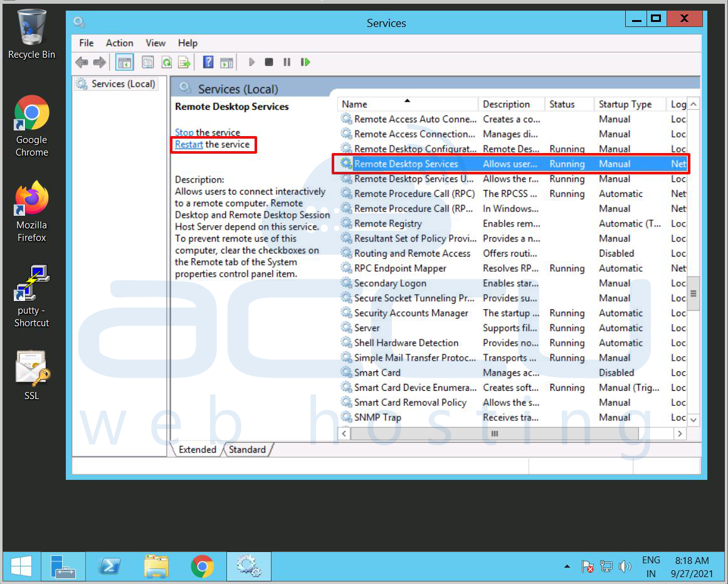Sort by the Status column header

pyautogui.click(x=569, y=104)
